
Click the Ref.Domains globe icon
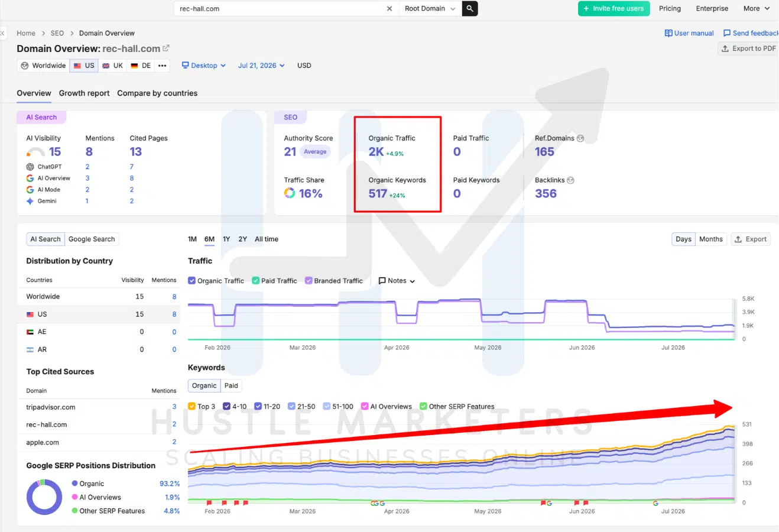pos(580,138)
